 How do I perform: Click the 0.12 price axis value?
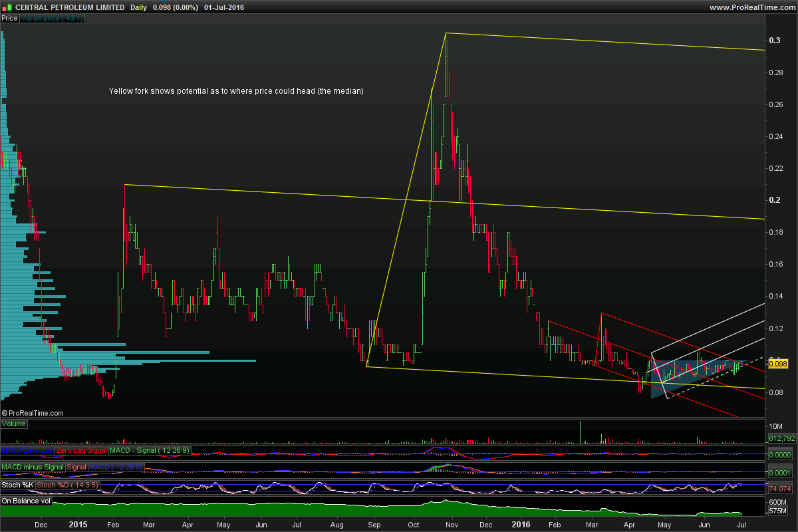pyautogui.click(x=777, y=328)
